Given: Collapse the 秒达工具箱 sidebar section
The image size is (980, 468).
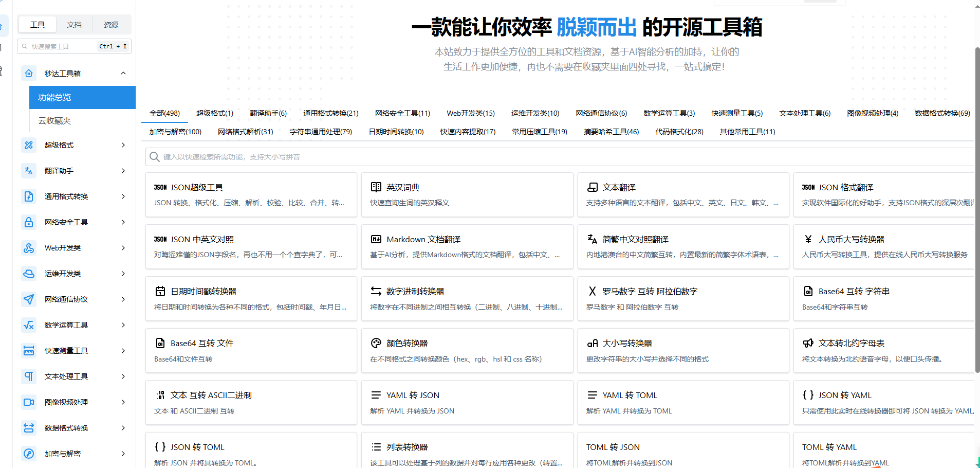Looking at the screenshot, I should (123, 73).
